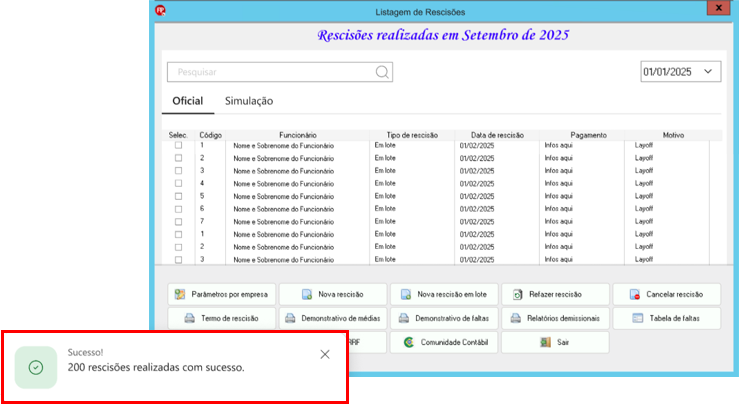The height and width of the screenshot is (404, 739).
Task: Open Demonstrativo de faltas report
Action: coord(444,318)
